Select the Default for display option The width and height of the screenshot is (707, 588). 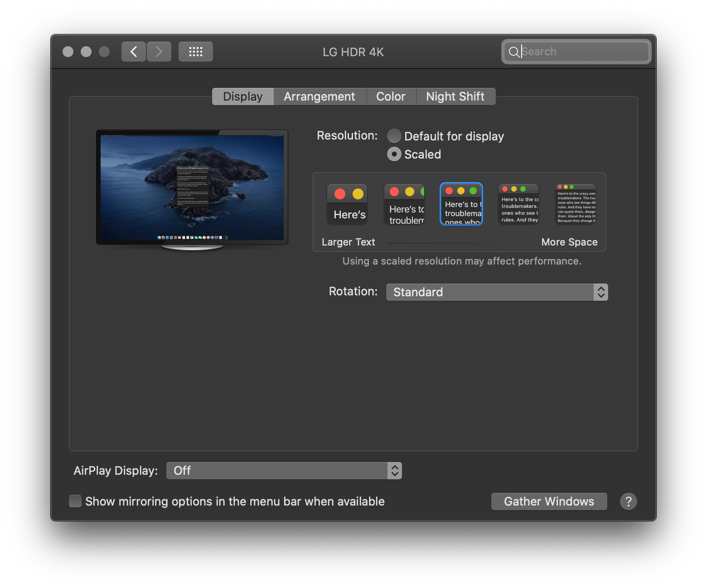click(x=394, y=136)
